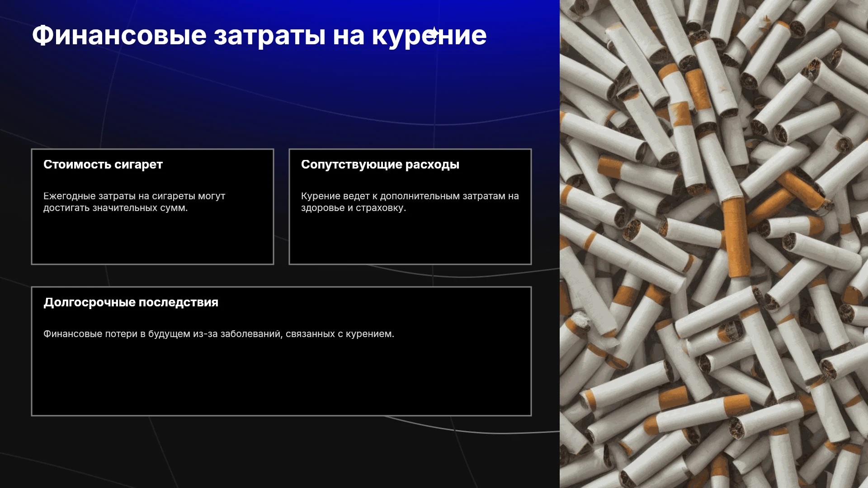This screenshot has height=488, width=868.
Task: Click the small star sparkle in title
Action: coord(434,33)
